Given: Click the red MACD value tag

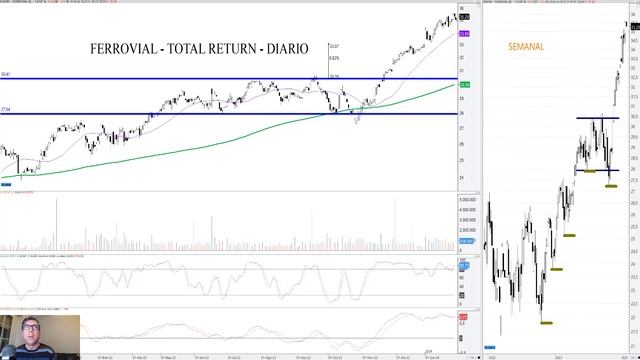Looking at the screenshot, I should tap(463, 317).
